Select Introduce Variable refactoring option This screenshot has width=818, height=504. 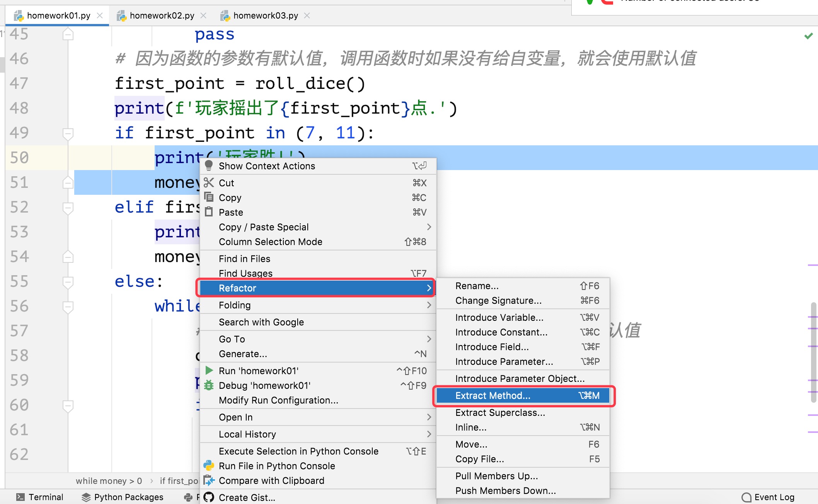499,317
